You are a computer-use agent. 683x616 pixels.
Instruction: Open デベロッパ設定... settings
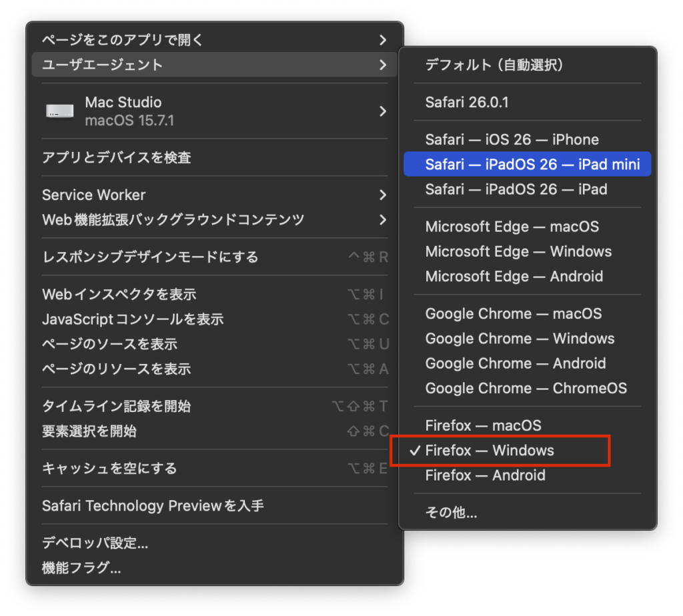(x=95, y=543)
